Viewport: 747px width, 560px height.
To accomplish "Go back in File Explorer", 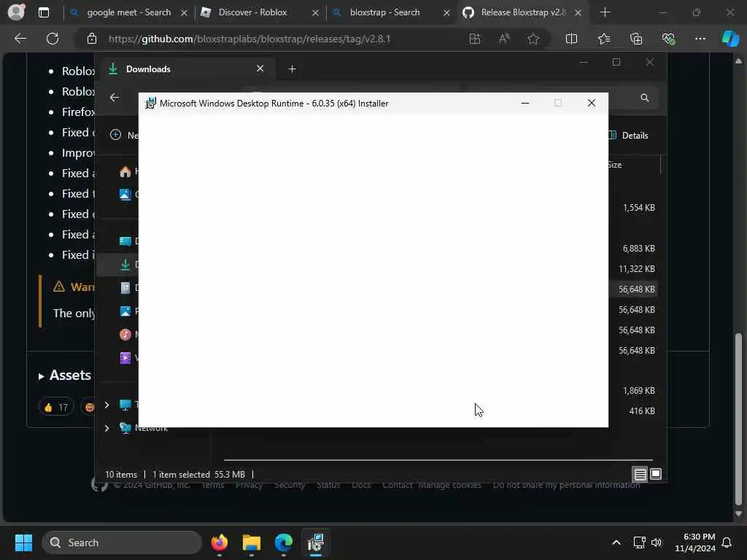I will (114, 98).
